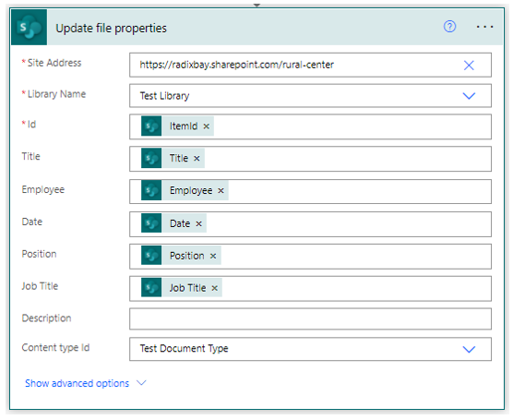Viewport: 513px width, 420px height.
Task: Remove the ItemId dynamic content token
Action: 206,126
